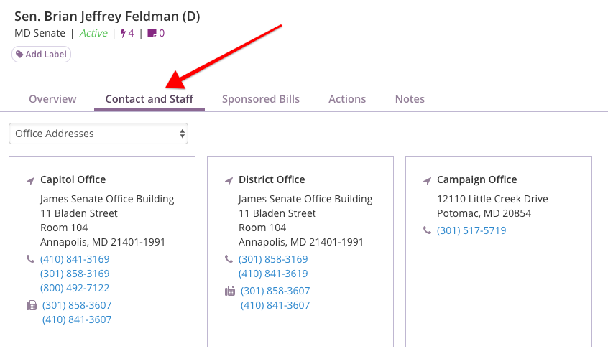Click the Add Label button
Image resolution: width=608 pixels, height=364 pixels.
(41, 55)
